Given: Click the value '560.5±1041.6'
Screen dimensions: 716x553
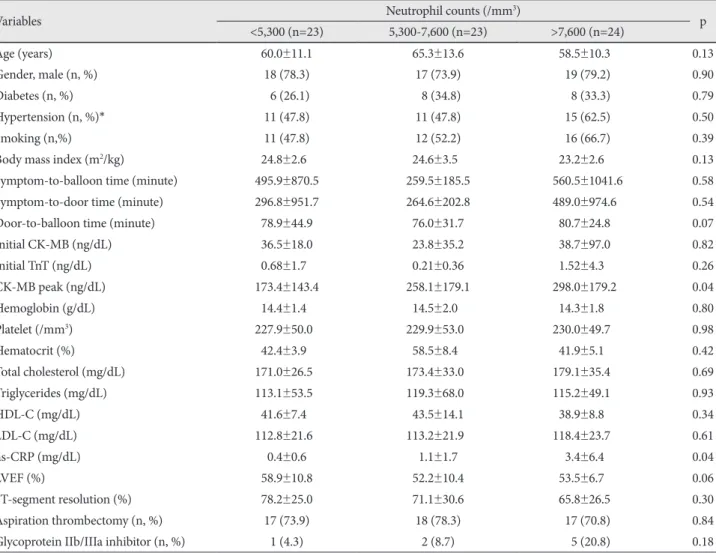Looking at the screenshot, I should (x=588, y=181).
